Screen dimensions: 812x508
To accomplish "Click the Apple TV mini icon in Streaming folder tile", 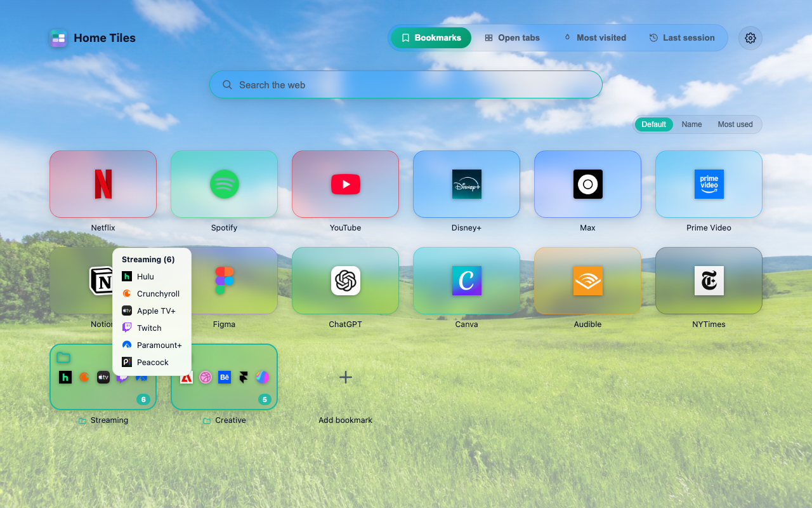I will tap(103, 377).
